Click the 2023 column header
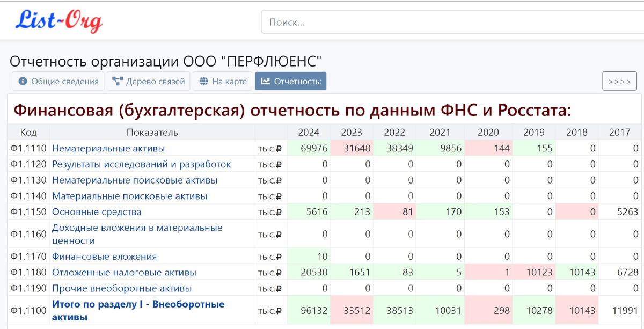 (x=352, y=133)
